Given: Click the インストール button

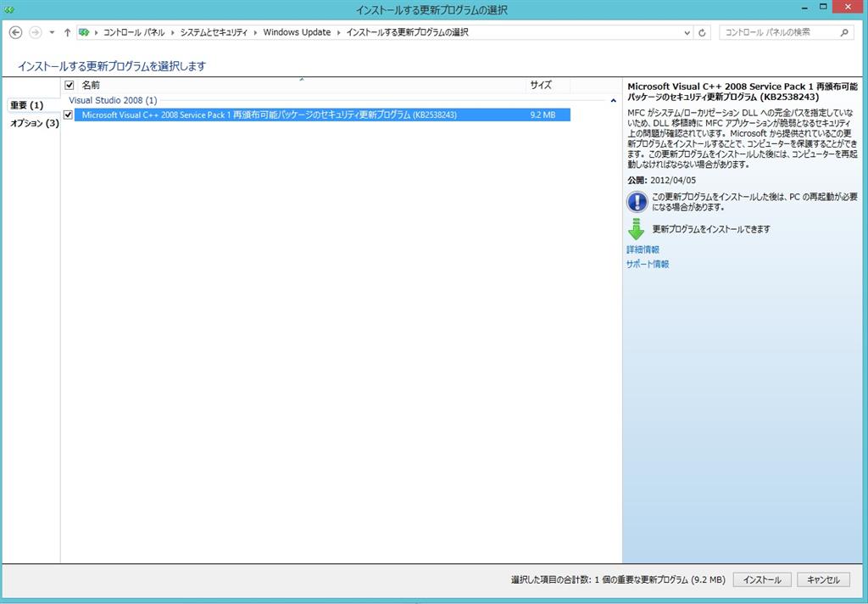Looking at the screenshot, I should tap(762, 579).
